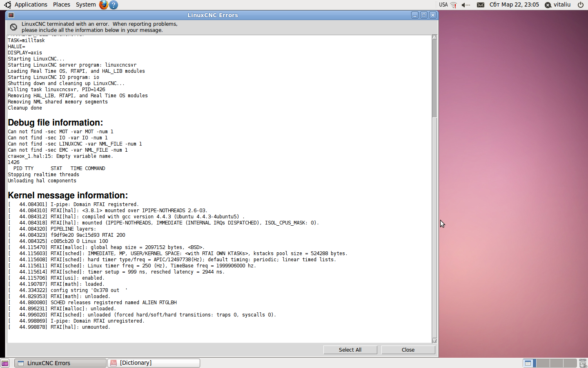This screenshot has width=588, height=368.
Task: Click the 'Empty variable name.' error line
Action: [x=60, y=156]
